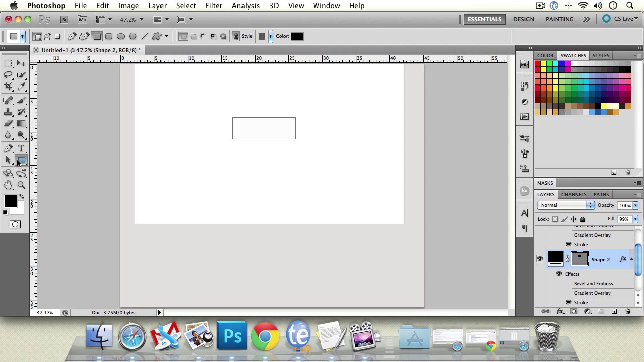The height and width of the screenshot is (362, 644).
Task: Click the options bar Color swatch
Action: [x=297, y=36]
